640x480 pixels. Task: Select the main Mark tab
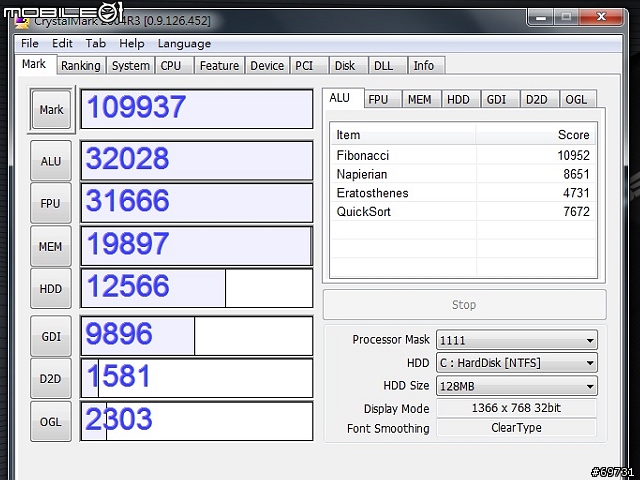34,64
